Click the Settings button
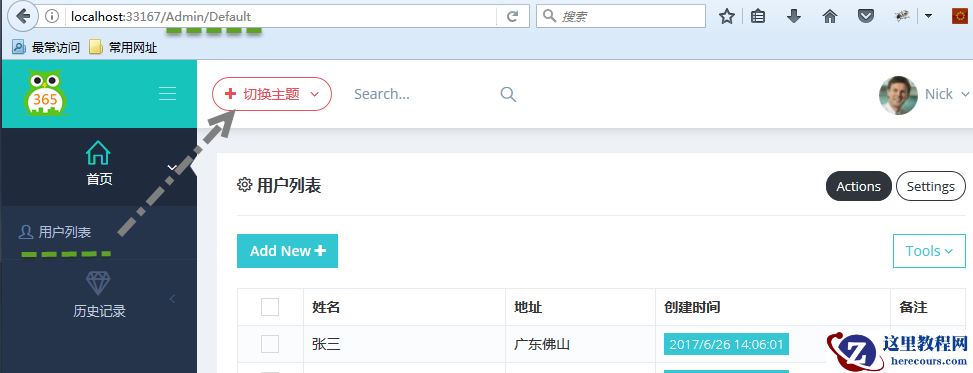Screen dimensions: 973x373 click(931, 186)
